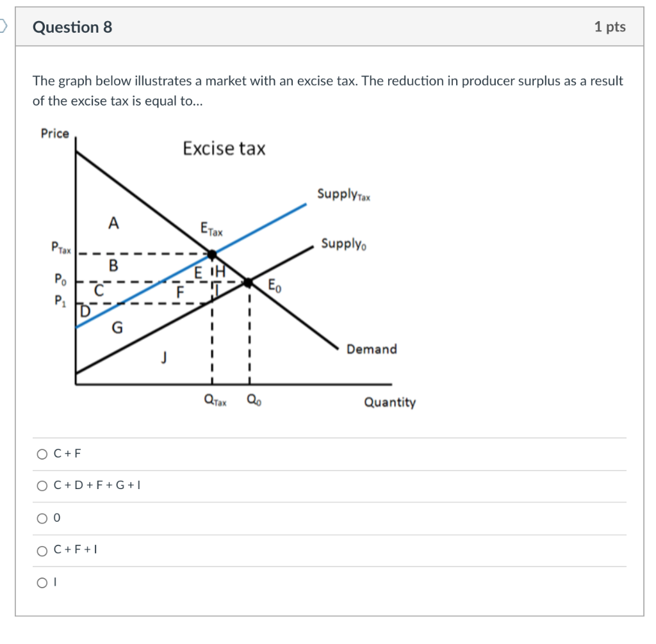Click the 1 pts label
The image size is (656, 644).
(x=610, y=27)
